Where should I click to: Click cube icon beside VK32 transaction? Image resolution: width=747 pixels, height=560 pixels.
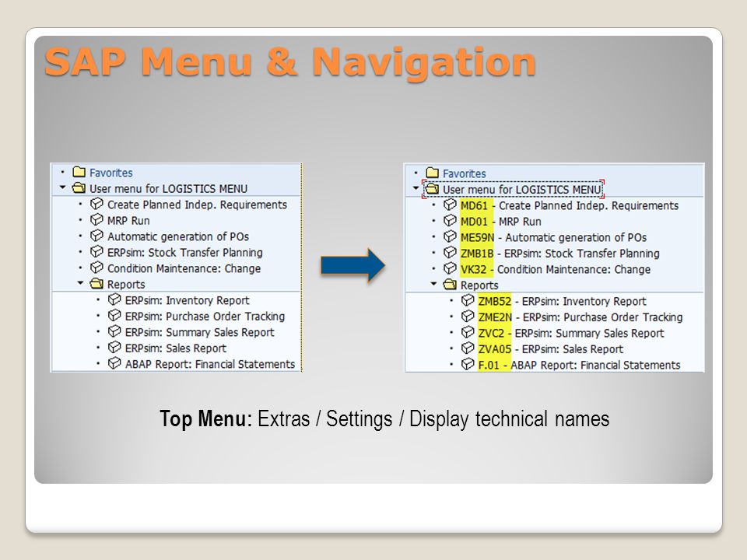450,268
